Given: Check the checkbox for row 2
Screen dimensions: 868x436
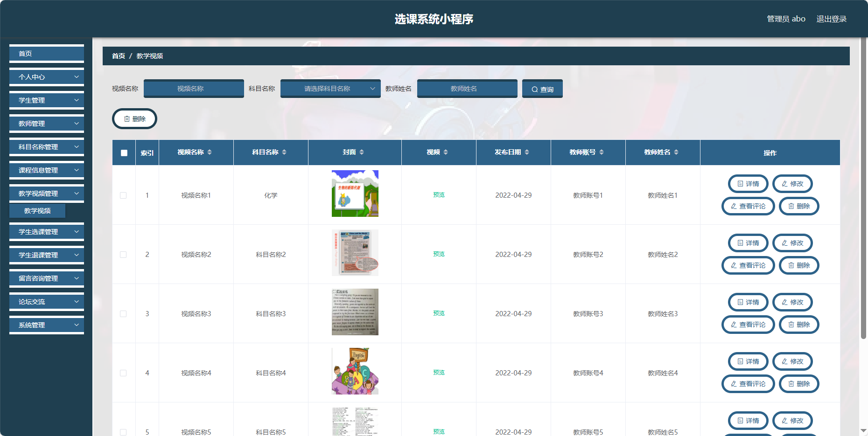Looking at the screenshot, I should click(x=123, y=255).
